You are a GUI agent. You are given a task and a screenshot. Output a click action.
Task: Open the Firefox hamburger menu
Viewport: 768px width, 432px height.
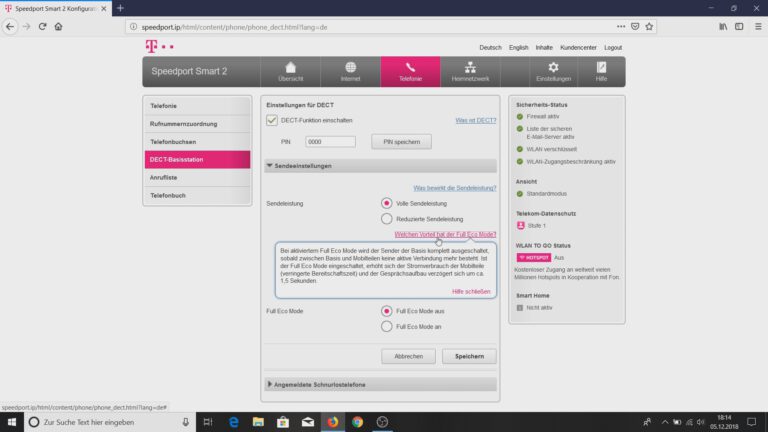tap(758, 26)
